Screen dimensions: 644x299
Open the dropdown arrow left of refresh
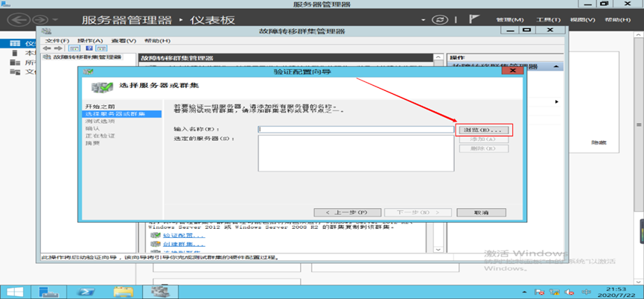tap(424, 20)
